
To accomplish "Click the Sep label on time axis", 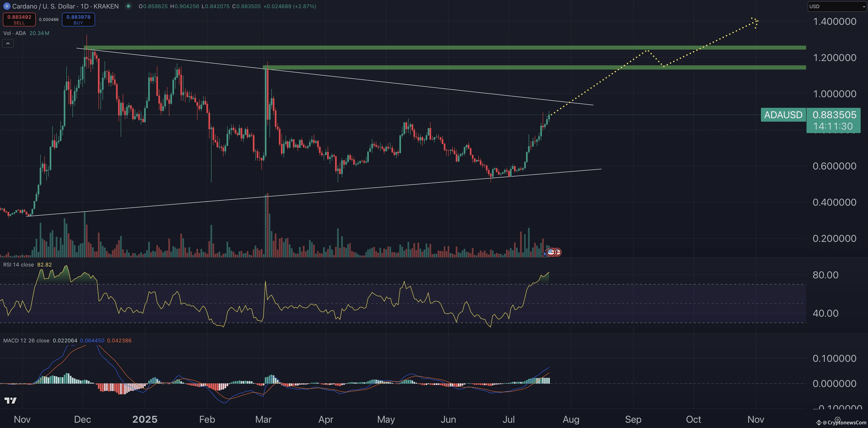I will point(633,420).
